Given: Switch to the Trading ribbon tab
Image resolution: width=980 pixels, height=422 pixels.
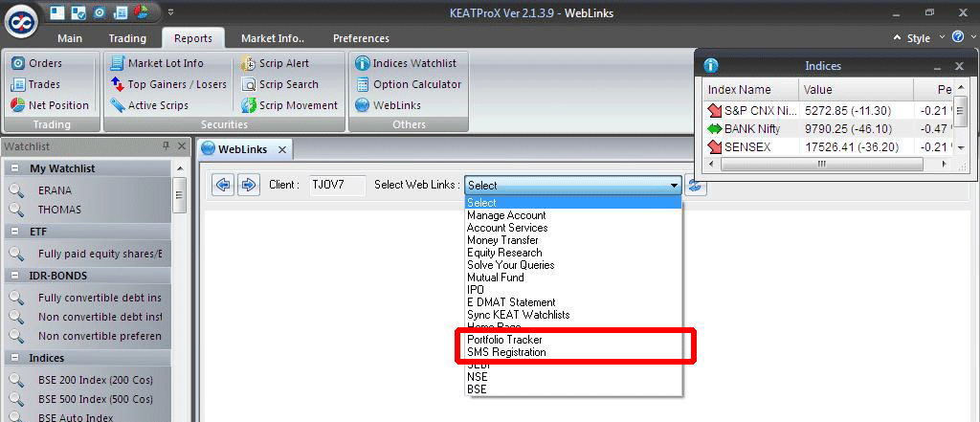Looking at the screenshot, I should (127, 38).
